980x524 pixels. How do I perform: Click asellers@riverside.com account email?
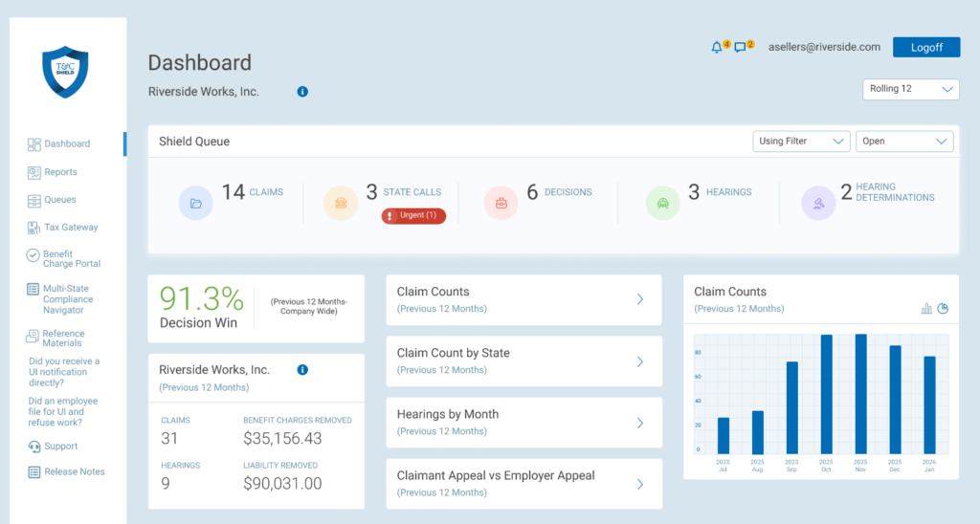click(x=824, y=48)
